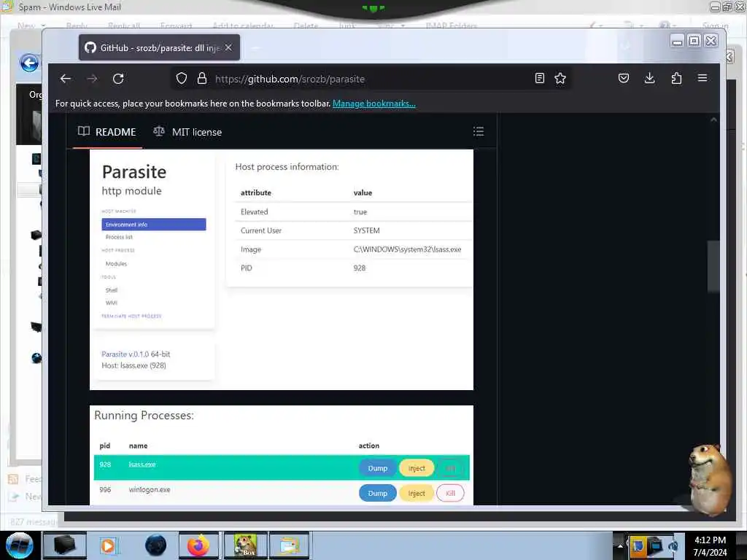Switch to the README tab
Viewport: 747px width, 560px height.
point(108,132)
